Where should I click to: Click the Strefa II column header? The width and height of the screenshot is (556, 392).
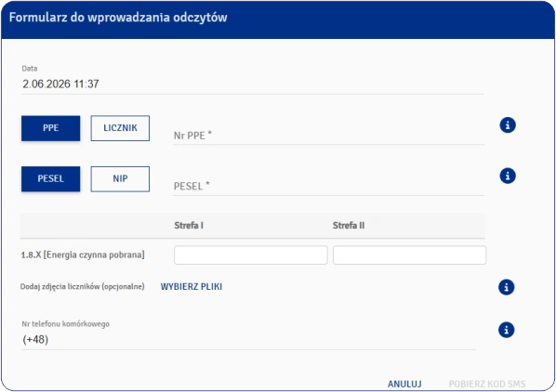349,225
